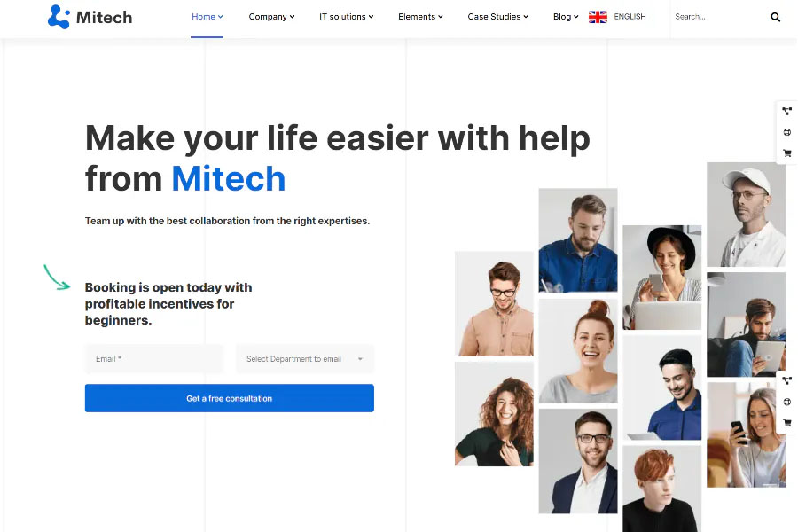798x532 pixels.
Task: Click the lower sidebar network diagram icon
Action: [x=786, y=380]
